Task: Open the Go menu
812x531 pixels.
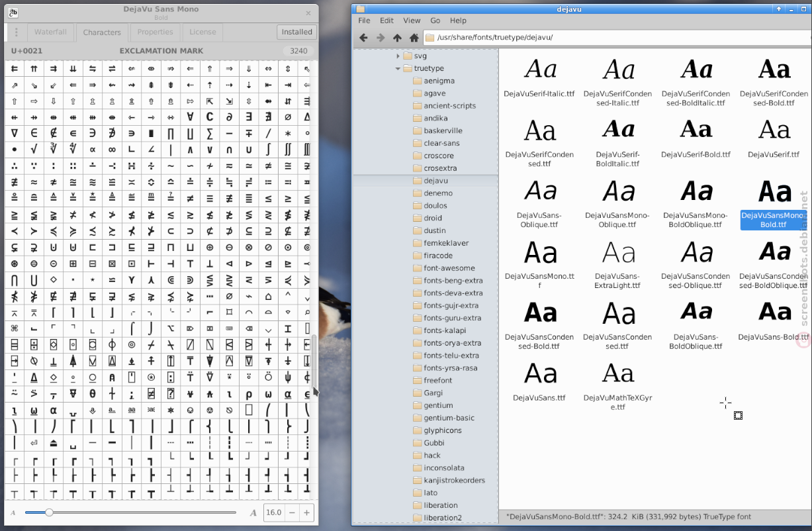Action: point(435,21)
